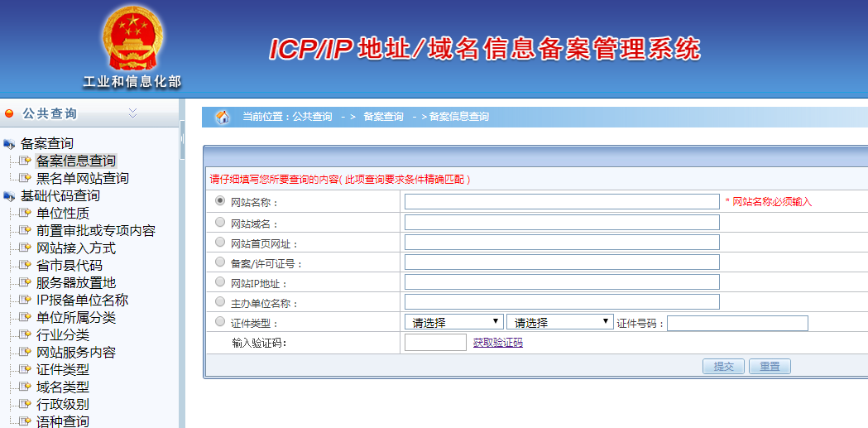Click the 重置 button
Screen dimensions: 868x428
[770, 367]
